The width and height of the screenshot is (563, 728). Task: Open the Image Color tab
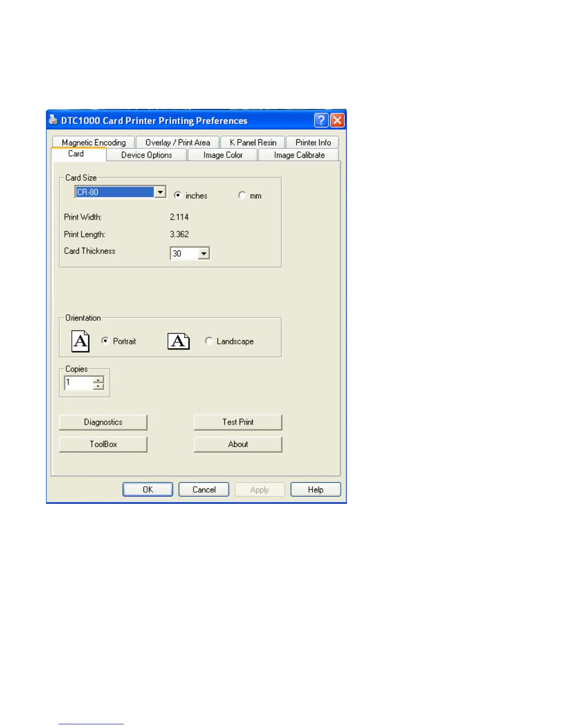(x=223, y=155)
